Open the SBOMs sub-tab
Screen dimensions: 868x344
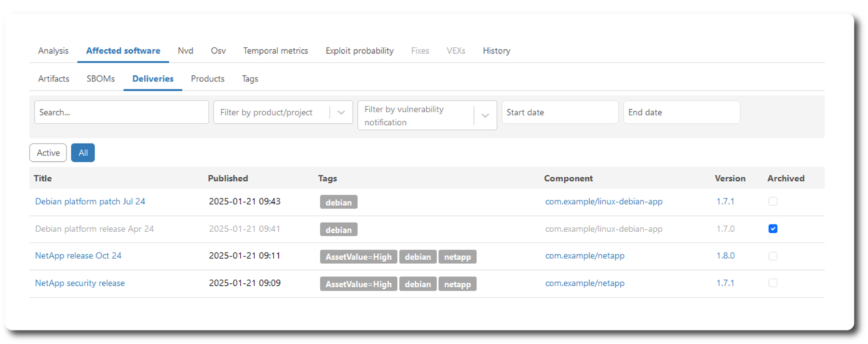100,79
